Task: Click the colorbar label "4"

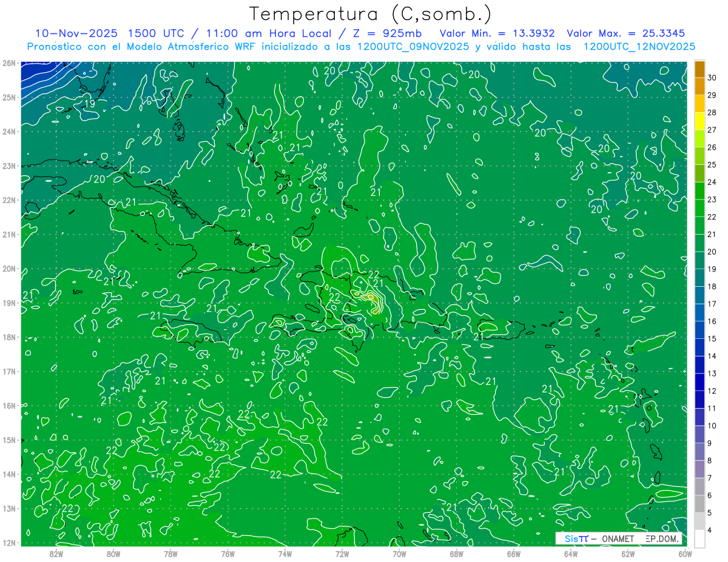Action: [710, 530]
